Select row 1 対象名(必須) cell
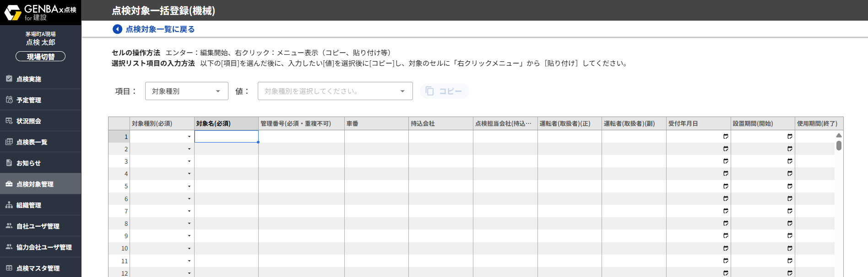The image size is (868, 277). [226, 137]
